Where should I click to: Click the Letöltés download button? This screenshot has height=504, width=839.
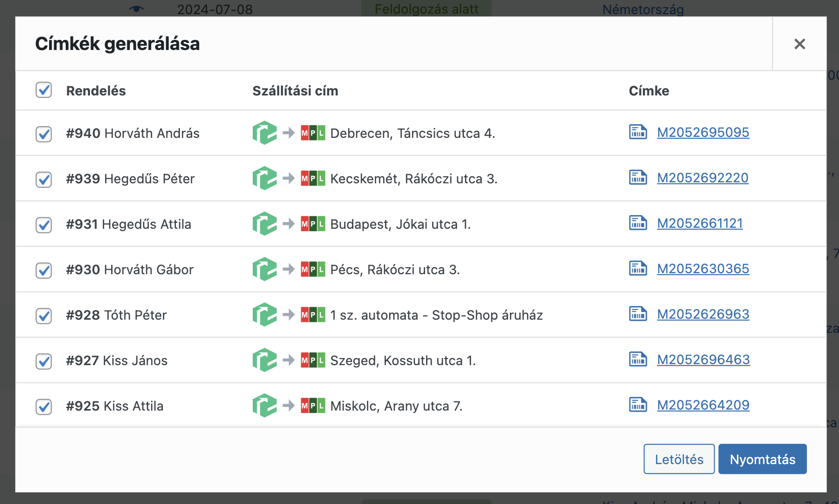679,459
